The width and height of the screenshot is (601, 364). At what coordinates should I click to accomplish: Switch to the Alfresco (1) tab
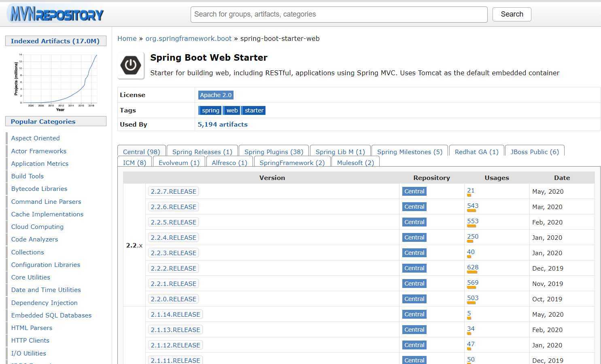tap(229, 162)
